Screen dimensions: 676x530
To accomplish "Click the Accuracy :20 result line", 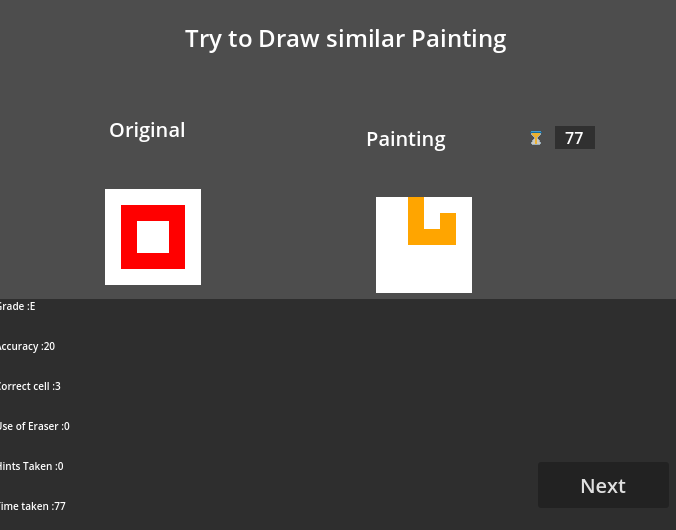I will (x=27, y=346).
